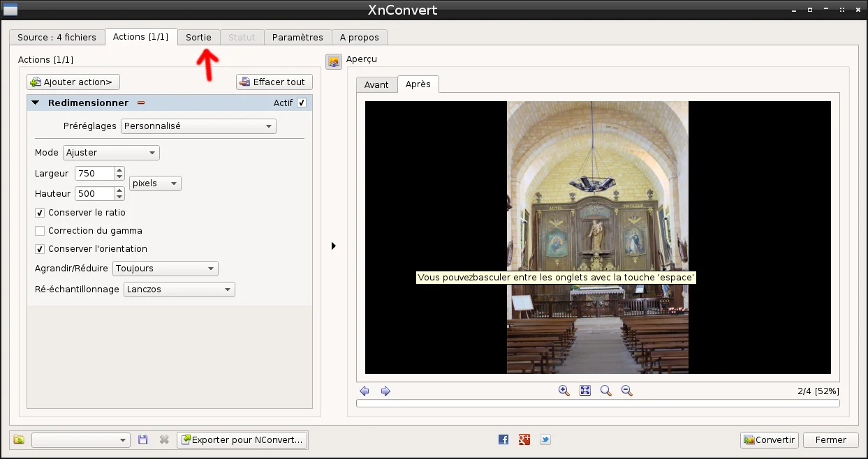Toggle the Actif checkbox

302,103
